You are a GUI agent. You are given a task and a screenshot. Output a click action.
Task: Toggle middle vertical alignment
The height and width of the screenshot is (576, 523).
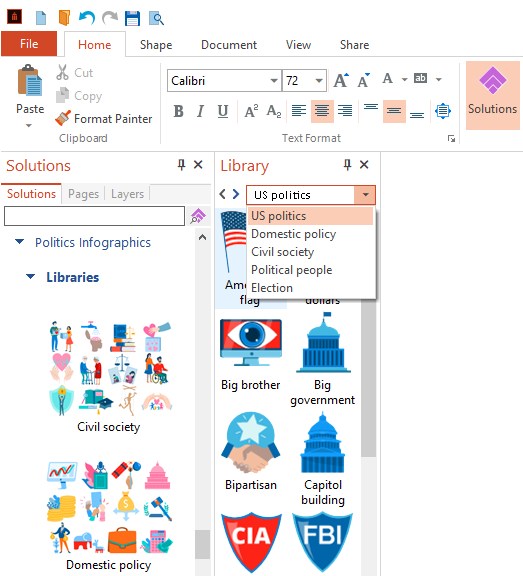coord(394,111)
